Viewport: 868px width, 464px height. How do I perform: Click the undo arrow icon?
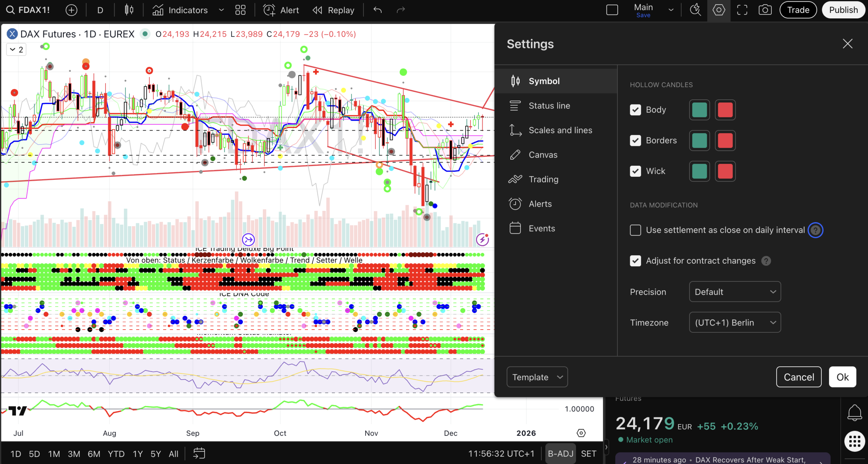(378, 10)
